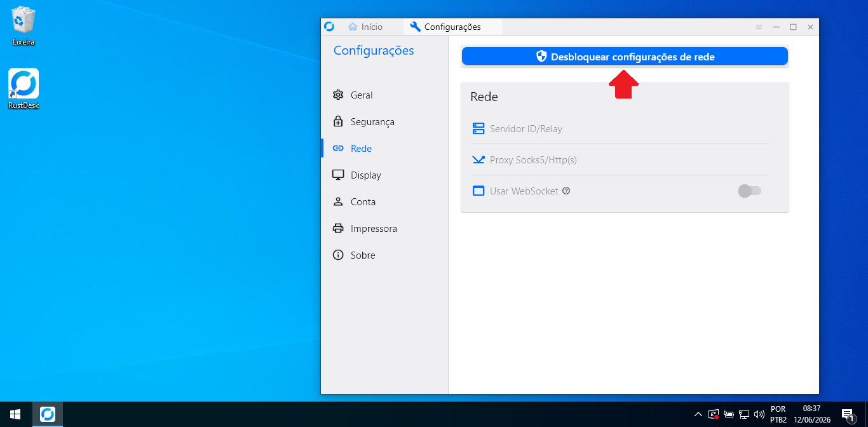Click the info icon beside Sobre
Viewport: 868px width, 427px height.
(338, 255)
